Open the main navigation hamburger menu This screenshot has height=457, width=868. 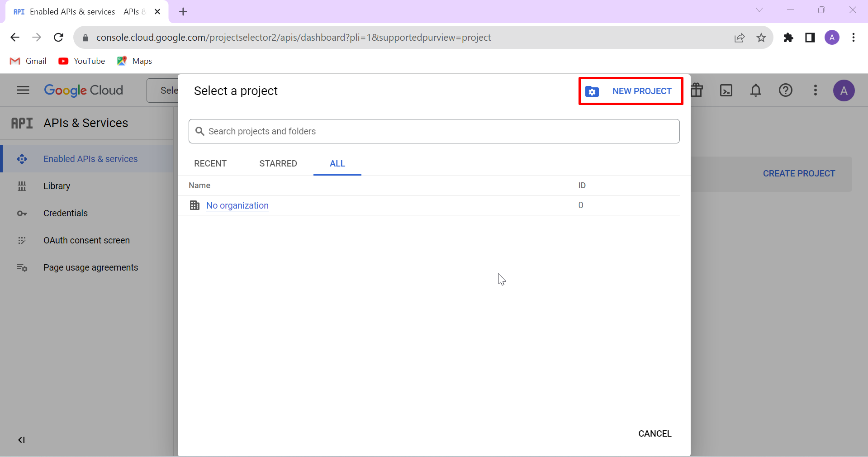point(22,90)
